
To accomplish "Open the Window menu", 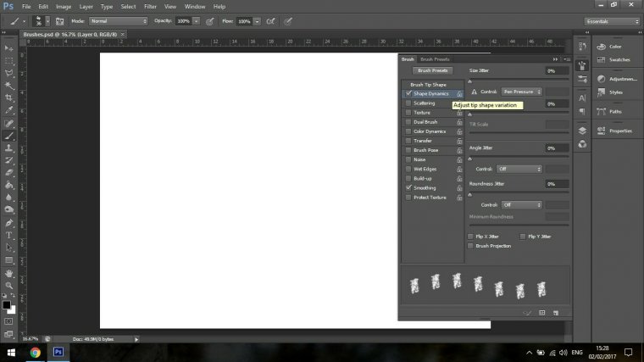I will [x=195, y=7].
